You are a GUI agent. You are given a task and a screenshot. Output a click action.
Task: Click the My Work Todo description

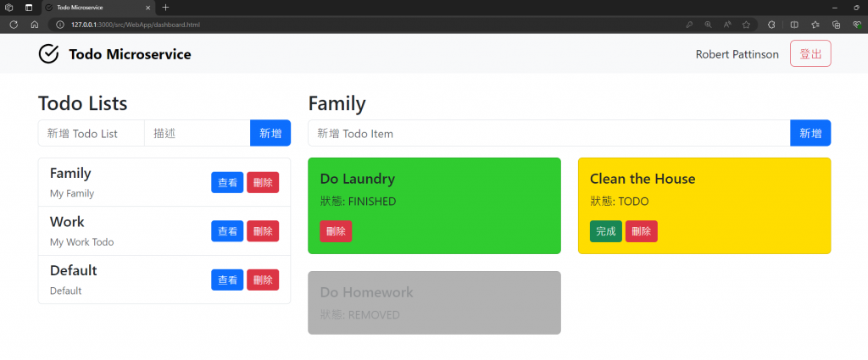pyautogui.click(x=82, y=242)
